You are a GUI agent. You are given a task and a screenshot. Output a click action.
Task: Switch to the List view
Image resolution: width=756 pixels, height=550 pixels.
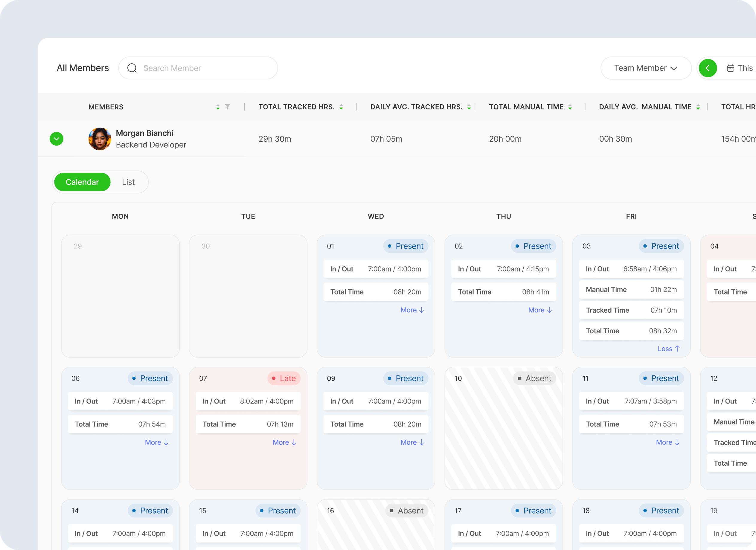point(128,182)
